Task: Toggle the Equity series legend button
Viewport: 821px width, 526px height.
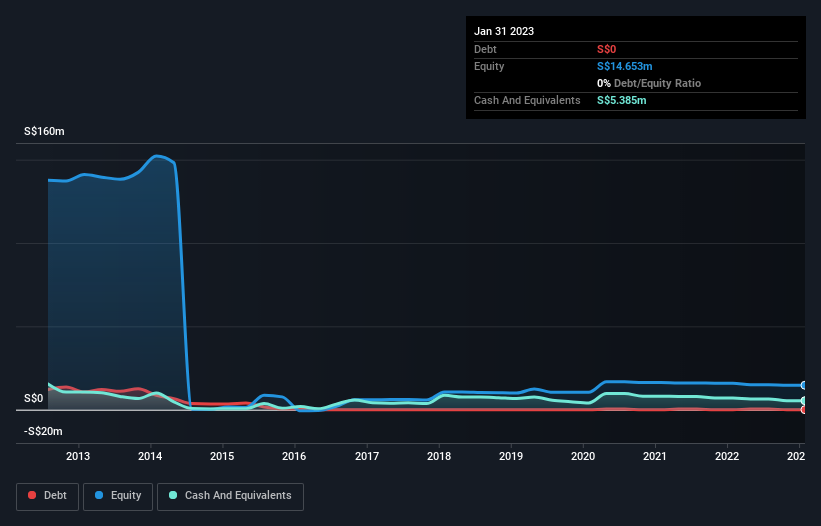Action: click(118, 496)
